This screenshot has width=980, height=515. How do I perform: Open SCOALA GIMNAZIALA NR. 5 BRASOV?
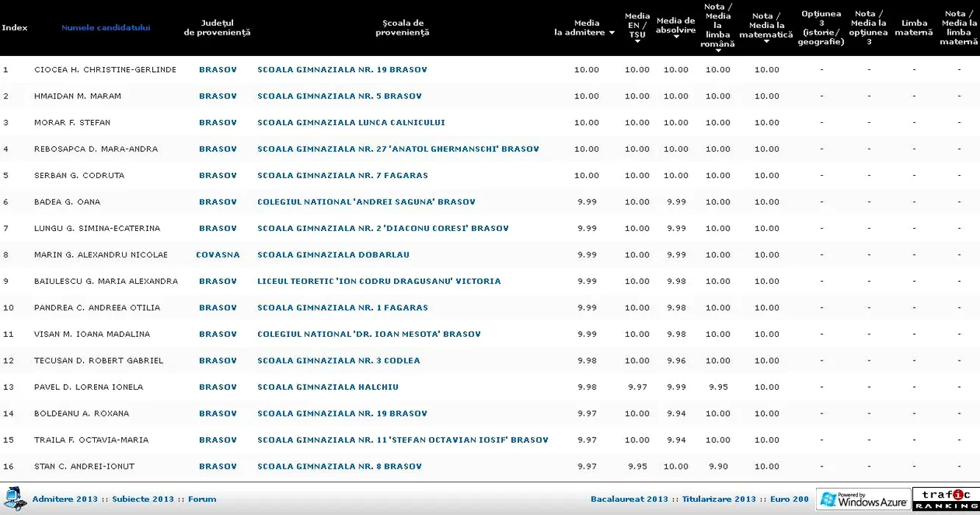[339, 96]
